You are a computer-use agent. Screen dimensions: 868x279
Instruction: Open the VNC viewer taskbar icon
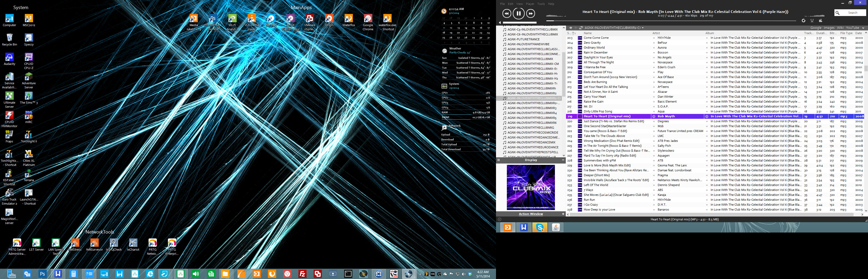coord(393,274)
